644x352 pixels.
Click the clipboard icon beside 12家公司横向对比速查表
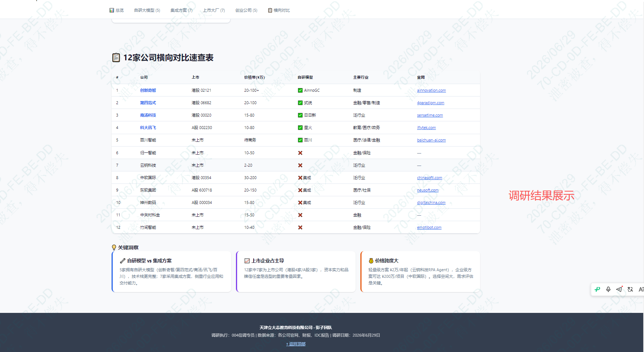coord(116,58)
